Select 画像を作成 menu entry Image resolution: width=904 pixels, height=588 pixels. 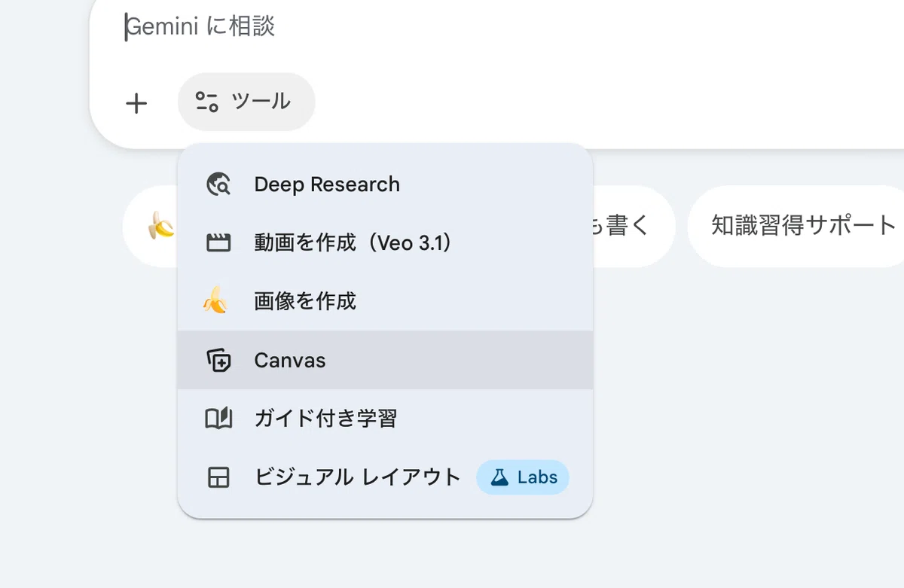(x=385, y=301)
